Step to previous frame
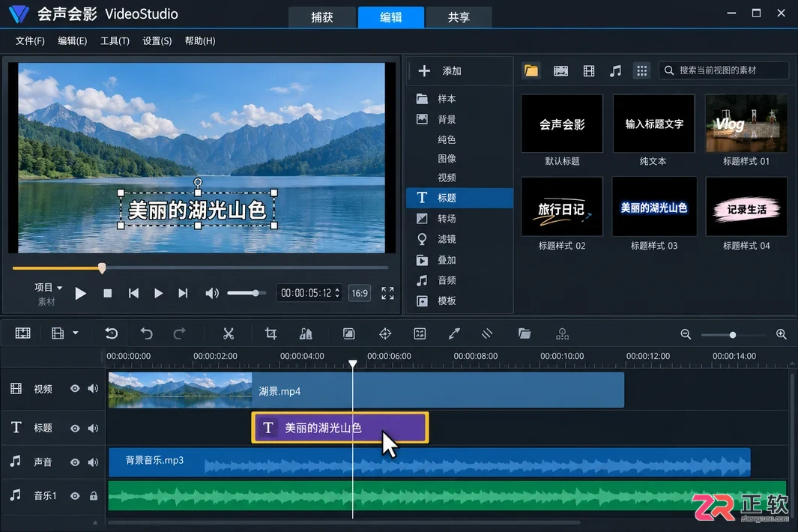The height and width of the screenshot is (532, 798). [x=133, y=293]
